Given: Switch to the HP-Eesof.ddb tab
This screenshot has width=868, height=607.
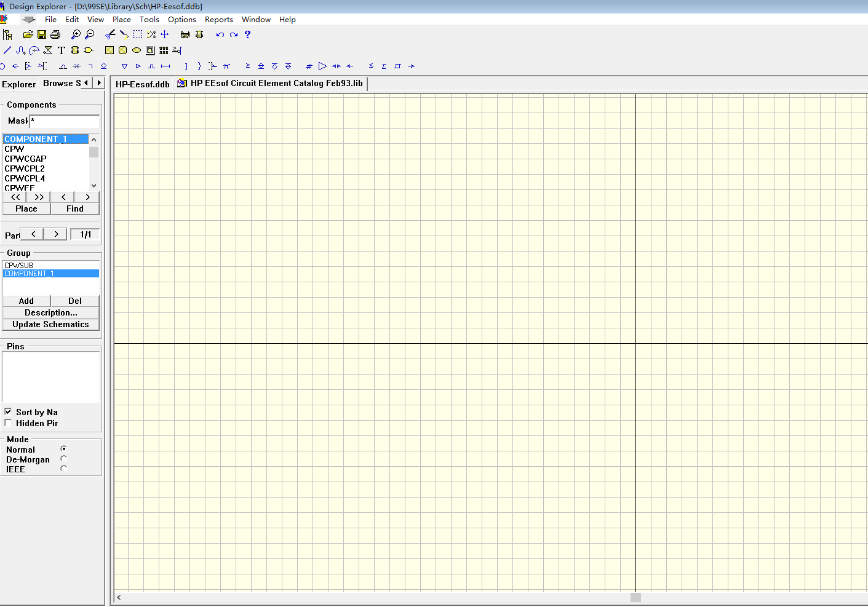Looking at the screenshot, I should click(142, 84).
